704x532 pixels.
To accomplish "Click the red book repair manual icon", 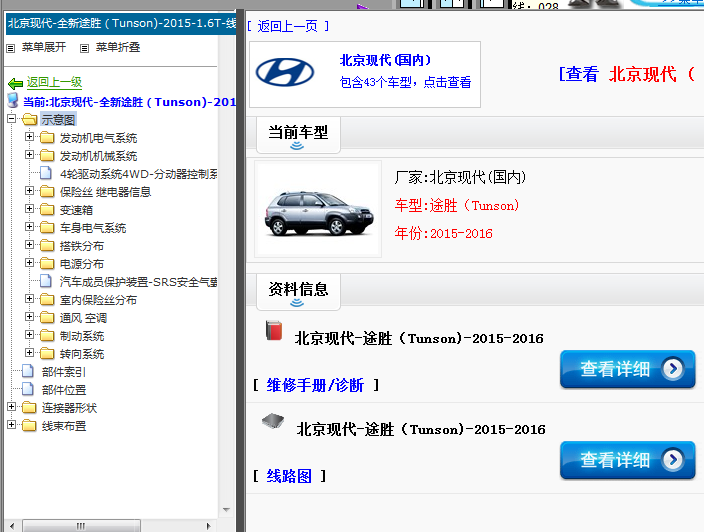I will (273, 331).
